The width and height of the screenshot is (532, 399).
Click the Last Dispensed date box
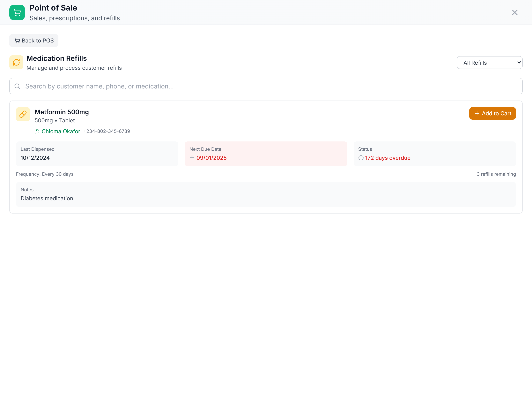coord(97,154)
